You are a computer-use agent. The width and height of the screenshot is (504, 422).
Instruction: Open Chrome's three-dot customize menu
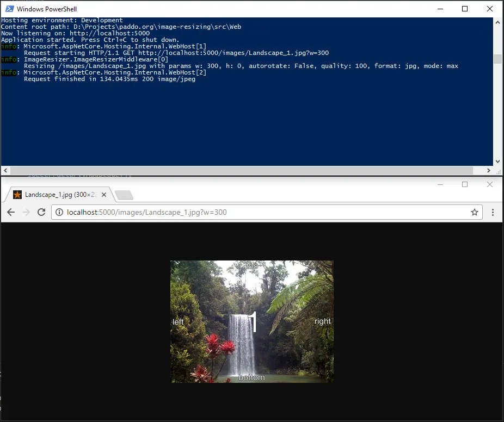[x=493, y=212]
